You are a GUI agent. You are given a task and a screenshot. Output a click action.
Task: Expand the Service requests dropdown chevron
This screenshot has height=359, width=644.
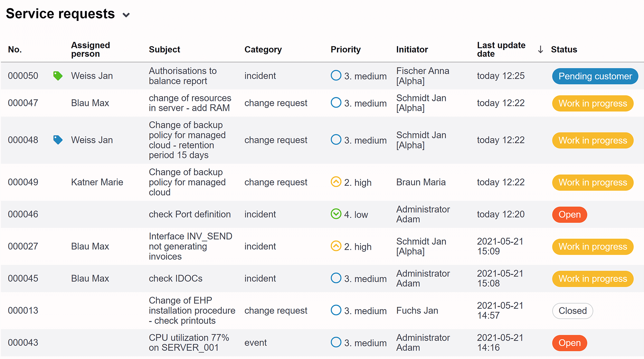coord(126,15)
